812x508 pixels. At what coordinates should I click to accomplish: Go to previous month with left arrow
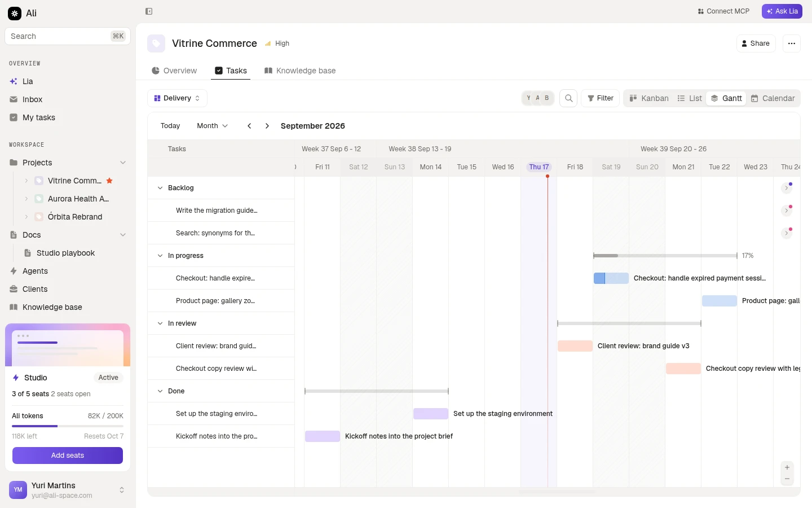(249, 126)
